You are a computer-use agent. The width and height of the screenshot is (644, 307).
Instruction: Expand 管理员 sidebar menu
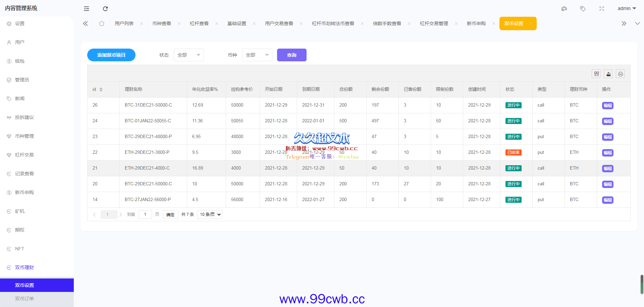click(37, 80)
